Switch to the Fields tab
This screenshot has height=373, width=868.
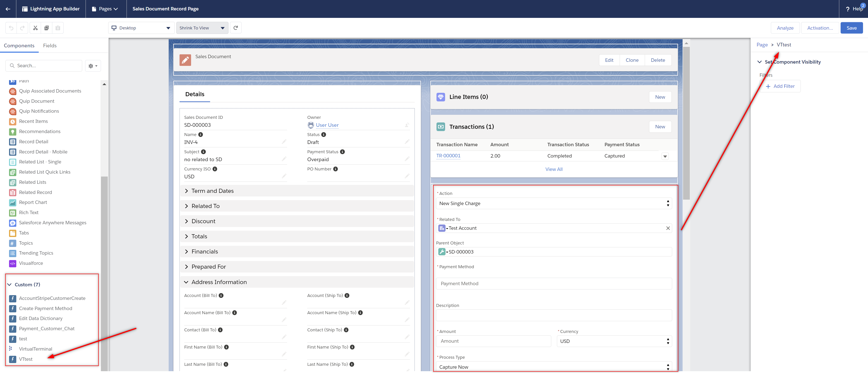(50, 45)
